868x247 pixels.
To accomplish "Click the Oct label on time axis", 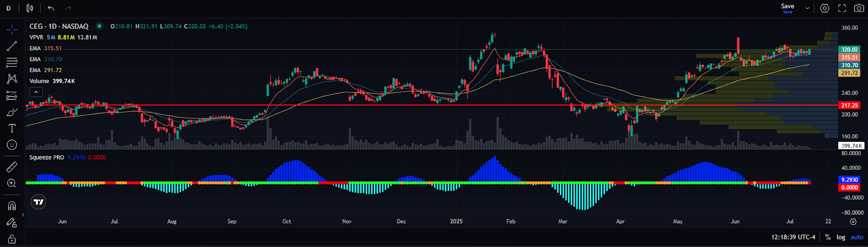I will 286,221.
